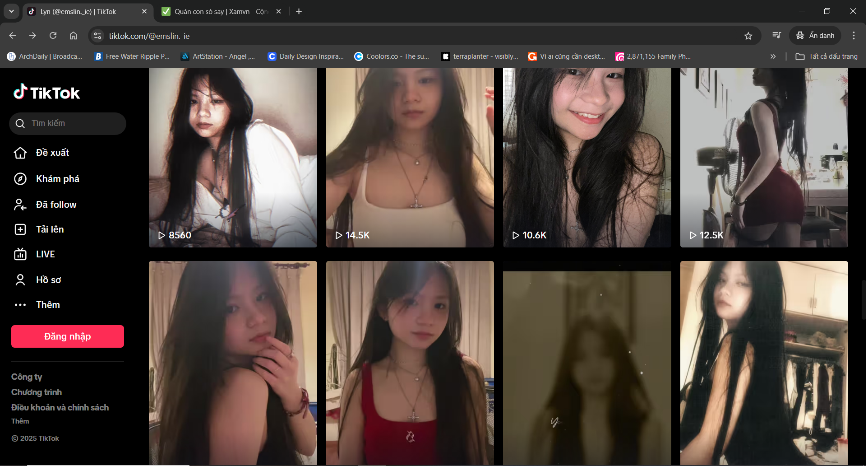Go to the LIVE section
Viewport: 868px width, 466px height.
point(45,254)
